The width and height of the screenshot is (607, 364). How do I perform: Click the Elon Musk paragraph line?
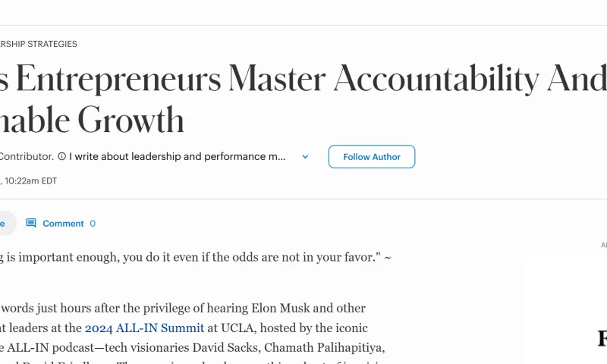pos(182,309)
